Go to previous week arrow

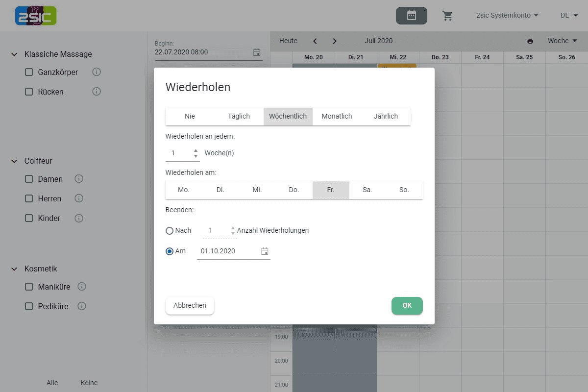(315, 41)
